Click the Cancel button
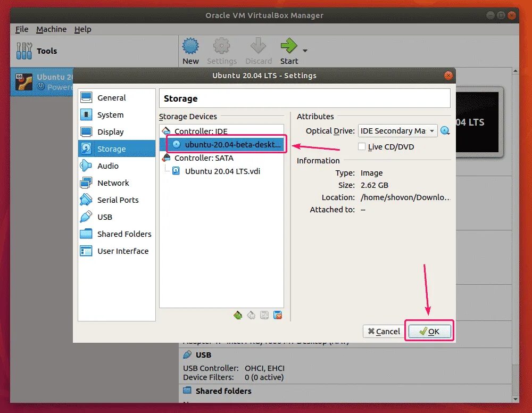The height and width of the screenshot is (413, 532). pyautogui.click(x=384, y=331)
